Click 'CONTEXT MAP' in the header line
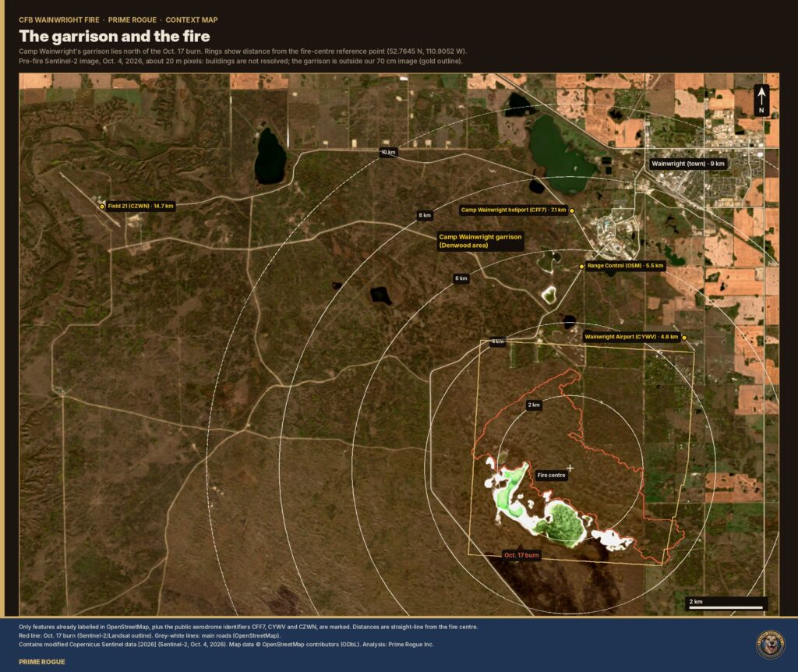The height and width of the screenshot is (672, 798). pos(192,19)
